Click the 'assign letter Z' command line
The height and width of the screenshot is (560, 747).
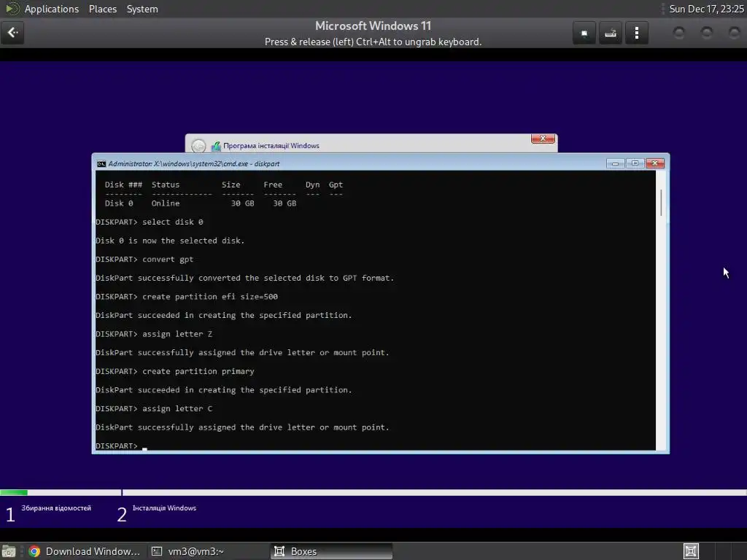(x=154, y=334)
